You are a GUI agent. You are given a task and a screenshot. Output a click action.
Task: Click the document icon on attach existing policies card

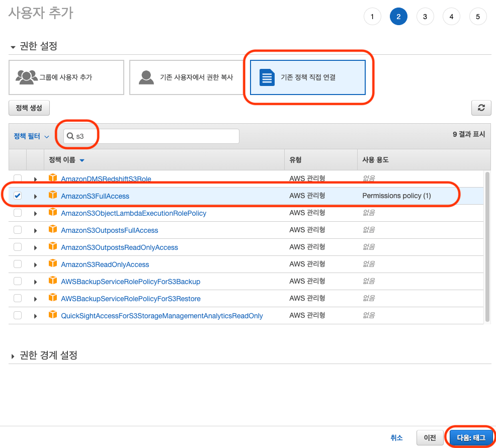tap(267, 77)
